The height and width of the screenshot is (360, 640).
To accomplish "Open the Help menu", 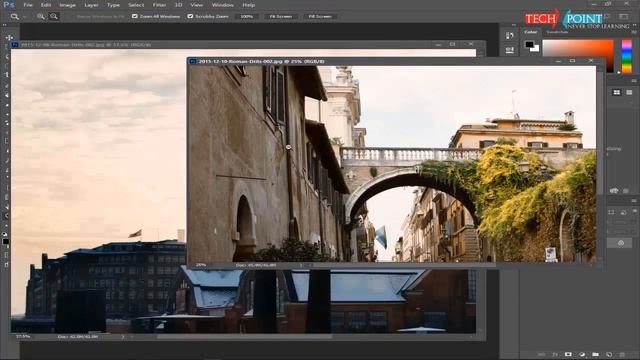I will 249,5.
